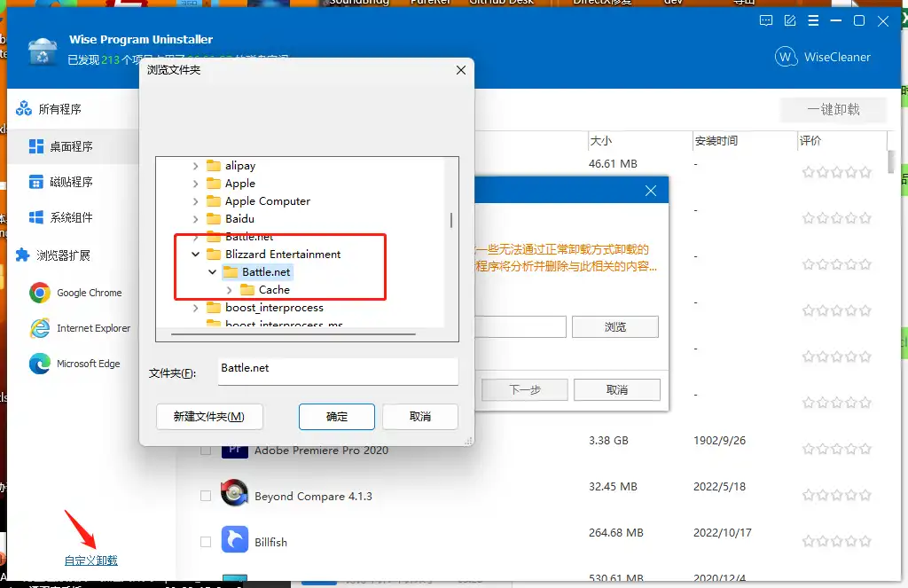Expand the Baidu folder
Image resolution: width=908 pixels, height=588 pixels.
click(x=196, y=219)
